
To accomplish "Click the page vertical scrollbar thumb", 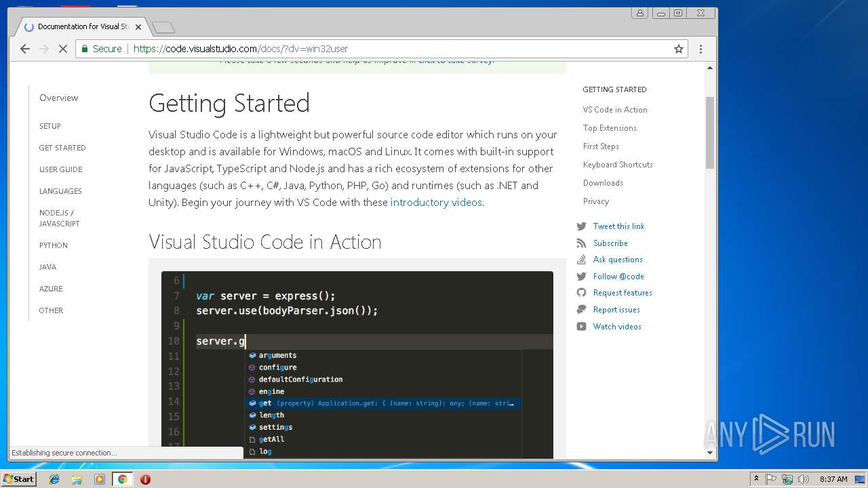I will click(x=710, y=132).
